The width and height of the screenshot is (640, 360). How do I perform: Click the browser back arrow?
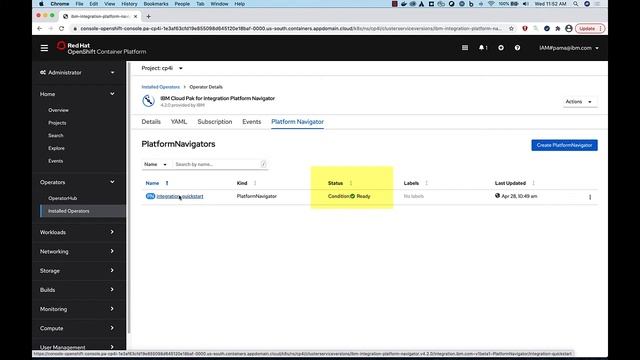point(40,29)
